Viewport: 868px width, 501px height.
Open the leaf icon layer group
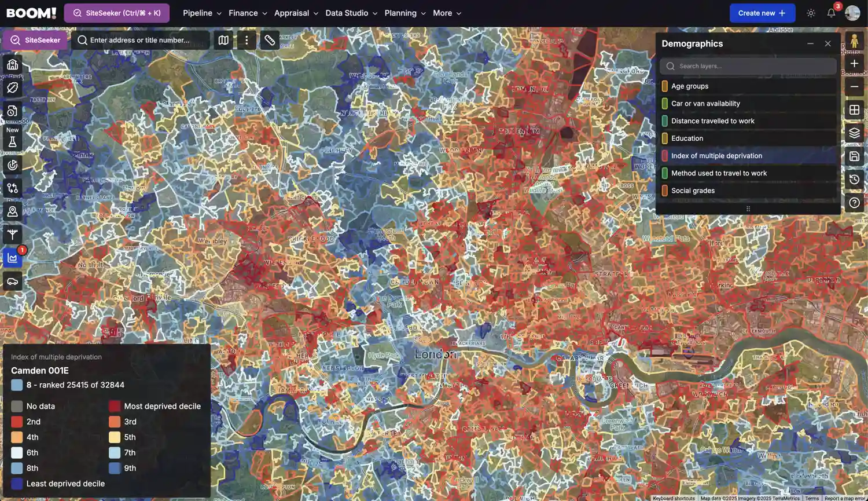[x=12, y=87]
